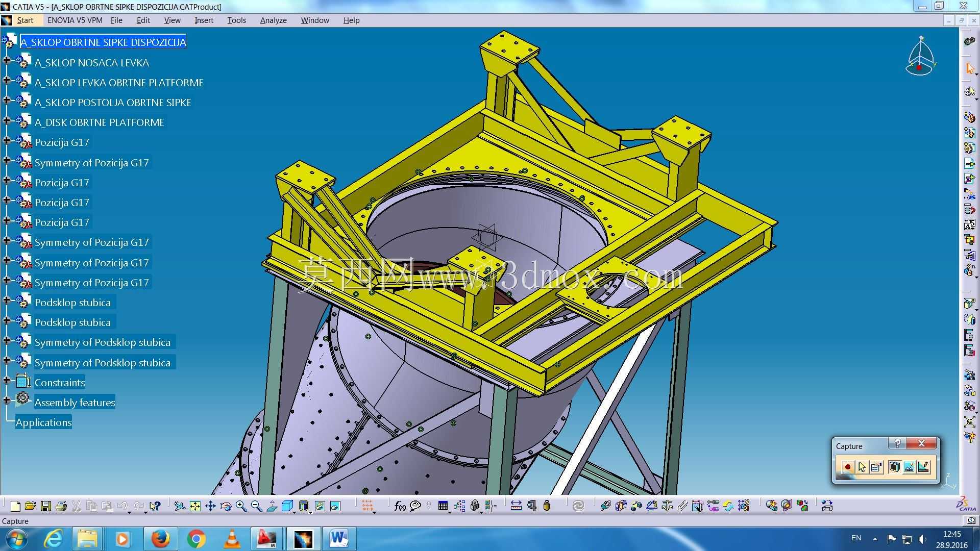Click the Swap Visible Space icon

[335, 506]
